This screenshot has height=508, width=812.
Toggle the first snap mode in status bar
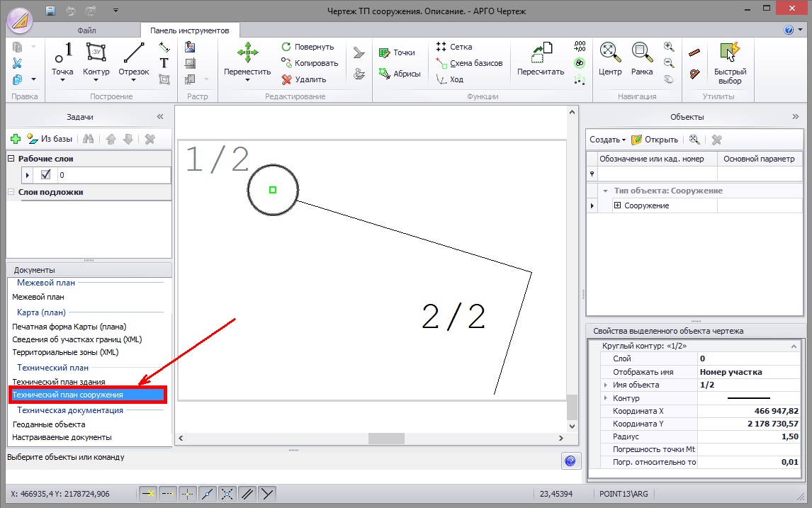[148, 493]
